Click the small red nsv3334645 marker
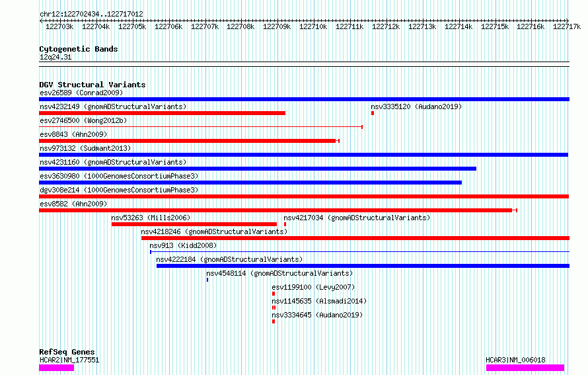 click(x=274, y=321)
